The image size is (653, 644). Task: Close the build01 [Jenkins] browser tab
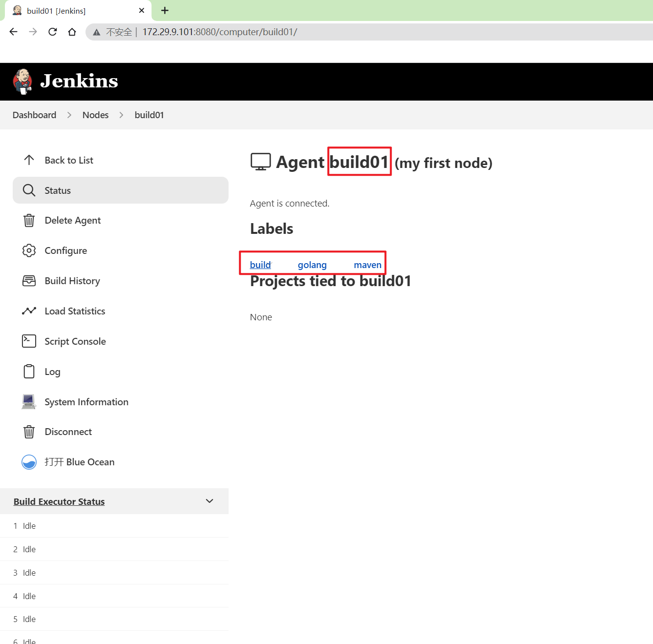[x=142, y=10]
